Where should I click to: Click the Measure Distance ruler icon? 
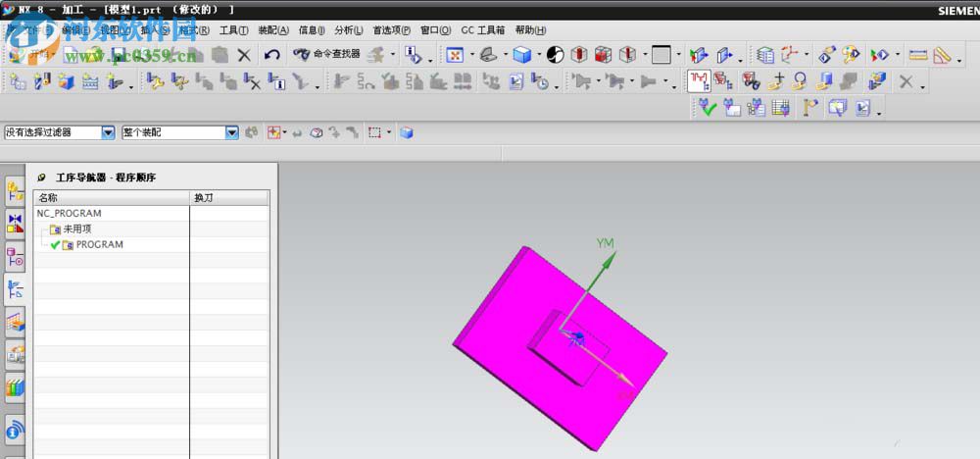click(918, 55)
